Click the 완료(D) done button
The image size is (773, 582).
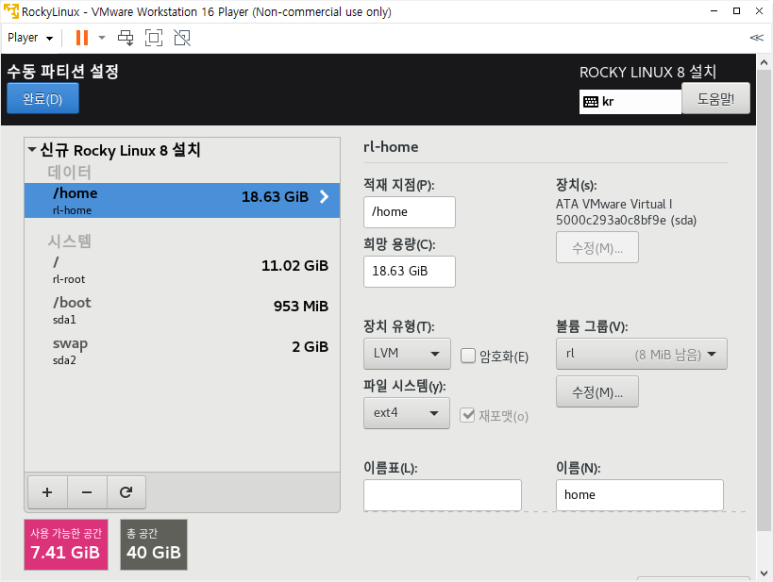point(42,99)
